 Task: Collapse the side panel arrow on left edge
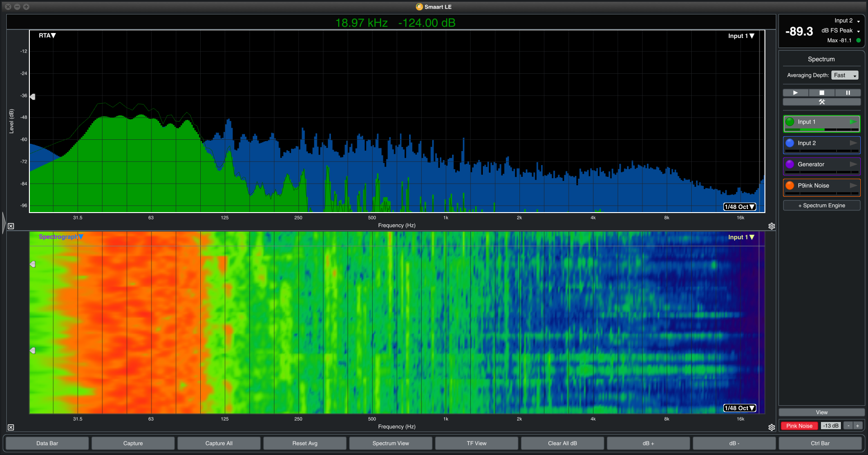(4, 223)
